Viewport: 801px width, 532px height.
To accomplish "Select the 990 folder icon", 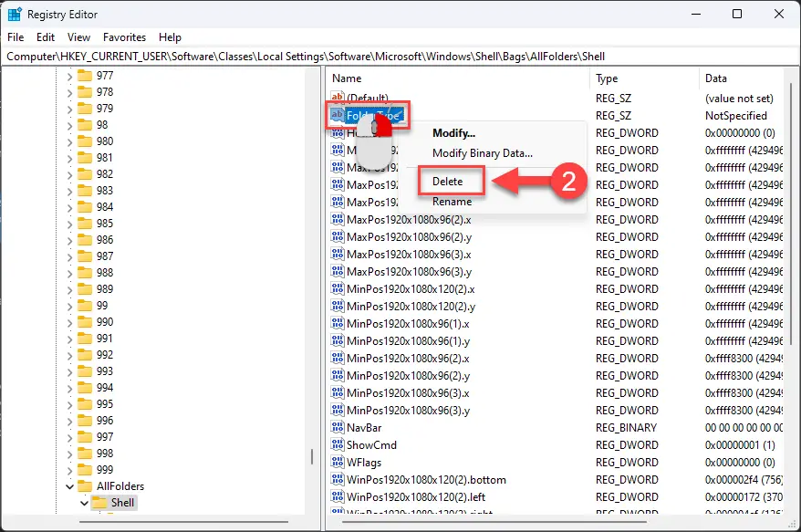I will (x=85, y=322).
